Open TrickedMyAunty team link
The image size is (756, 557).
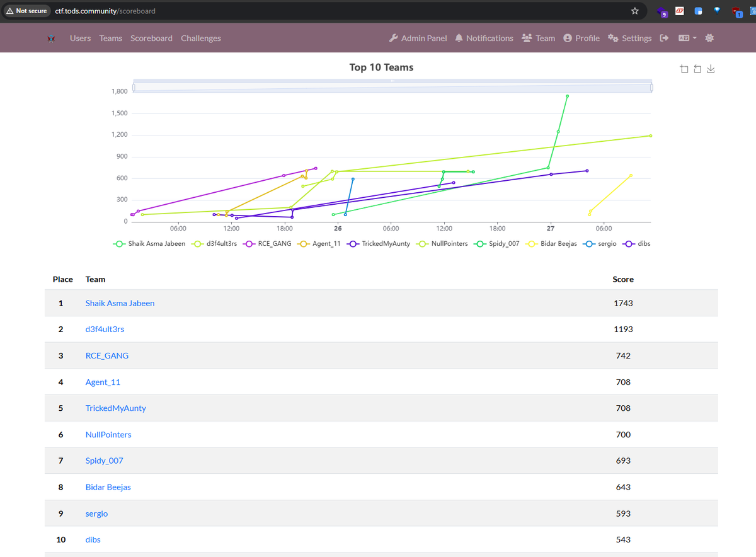point(115,408)
